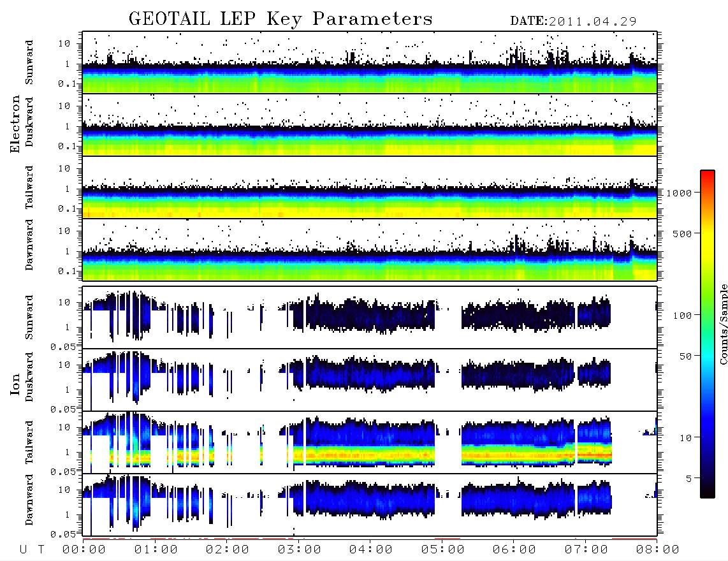
Task: Click the 05:00 time tick label
Action: (443, 550)
